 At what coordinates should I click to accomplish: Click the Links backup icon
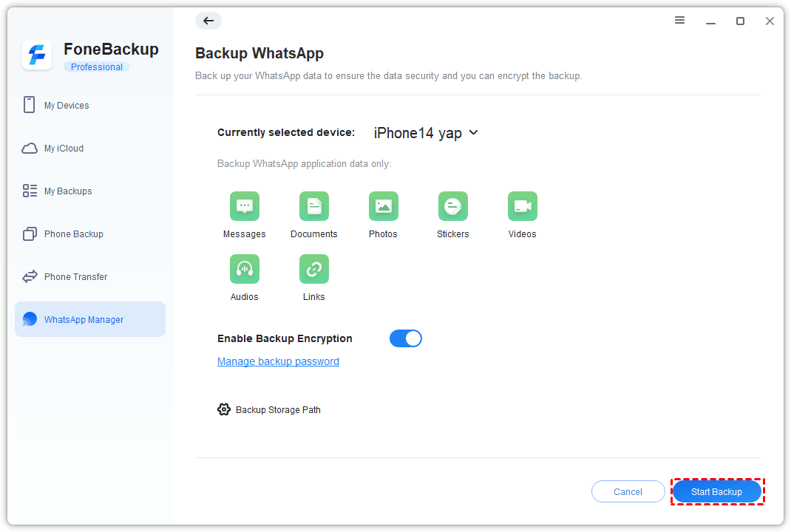[314, 269]
